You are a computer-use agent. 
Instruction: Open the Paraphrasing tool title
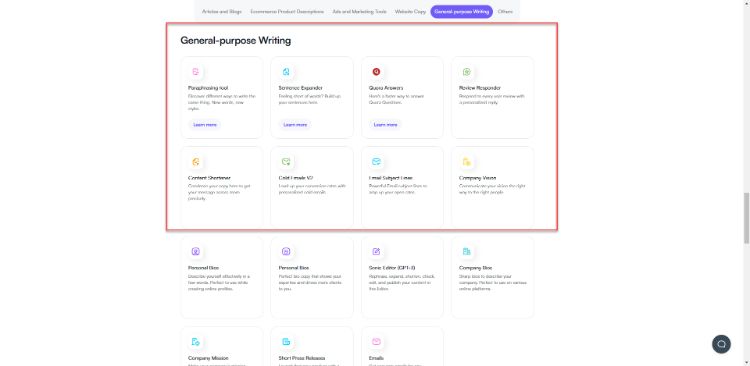208,88
